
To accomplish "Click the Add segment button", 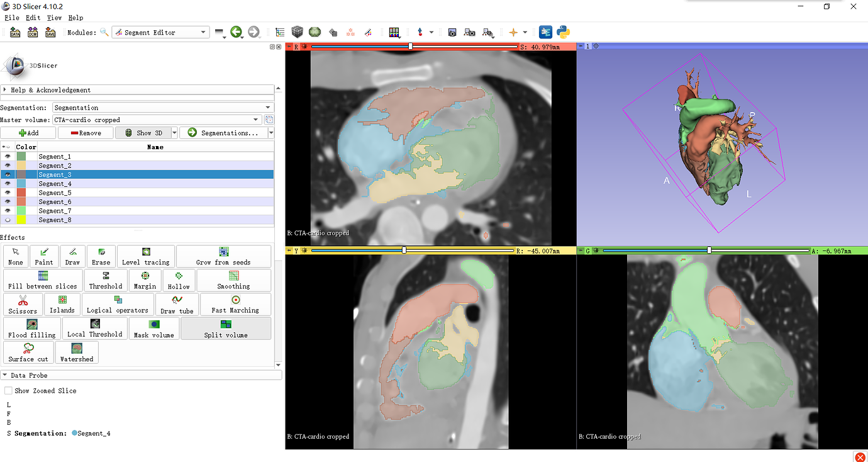I will (x=28, y=133).
